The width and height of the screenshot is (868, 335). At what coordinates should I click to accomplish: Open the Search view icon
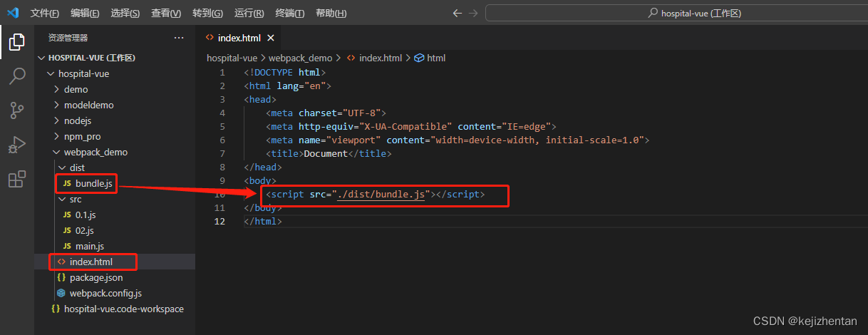click(16, 76)
